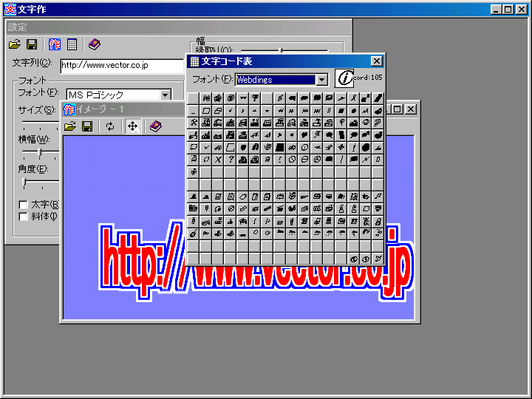Select the dove glyph in last cell
532x399 pixels.
(x=378, y=259)
